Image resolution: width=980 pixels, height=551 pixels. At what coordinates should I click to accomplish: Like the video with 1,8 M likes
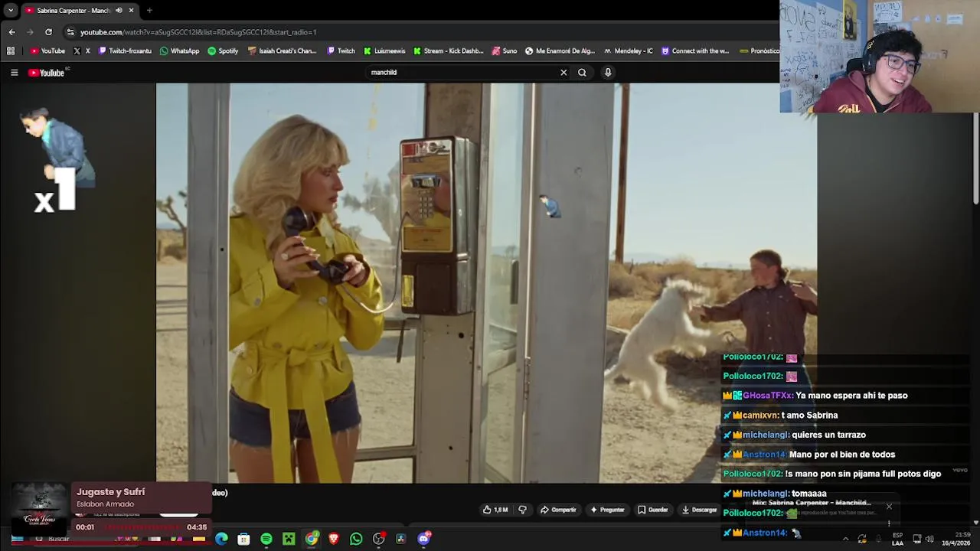coord(495,510)
